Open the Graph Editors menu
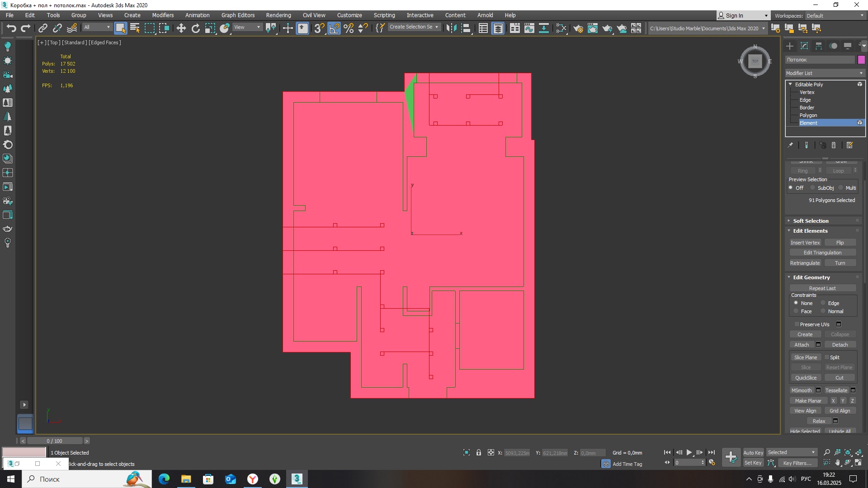Viewport: 868px width, 488px height. tap(238, 15)
